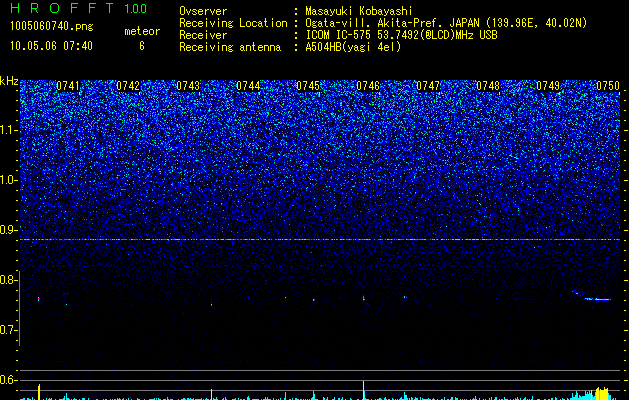This screenshot has height=400, width=629.
Task: Click the 0743 time marker
Action: coord(188,86)
